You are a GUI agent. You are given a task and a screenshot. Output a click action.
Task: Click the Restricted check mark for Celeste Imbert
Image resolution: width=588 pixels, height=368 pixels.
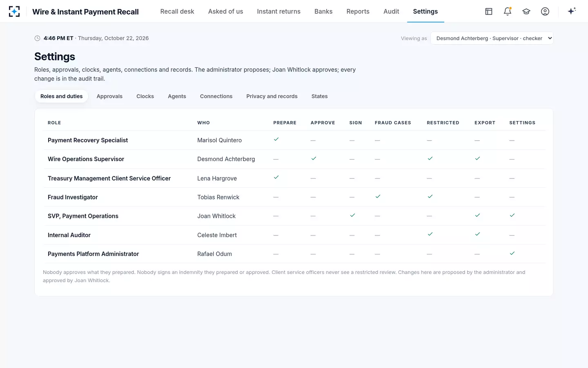tap(430, 234)
